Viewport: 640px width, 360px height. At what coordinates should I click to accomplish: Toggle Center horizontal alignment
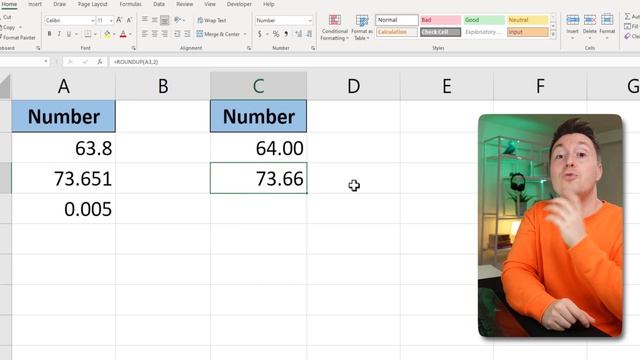(x=155, y=34)
